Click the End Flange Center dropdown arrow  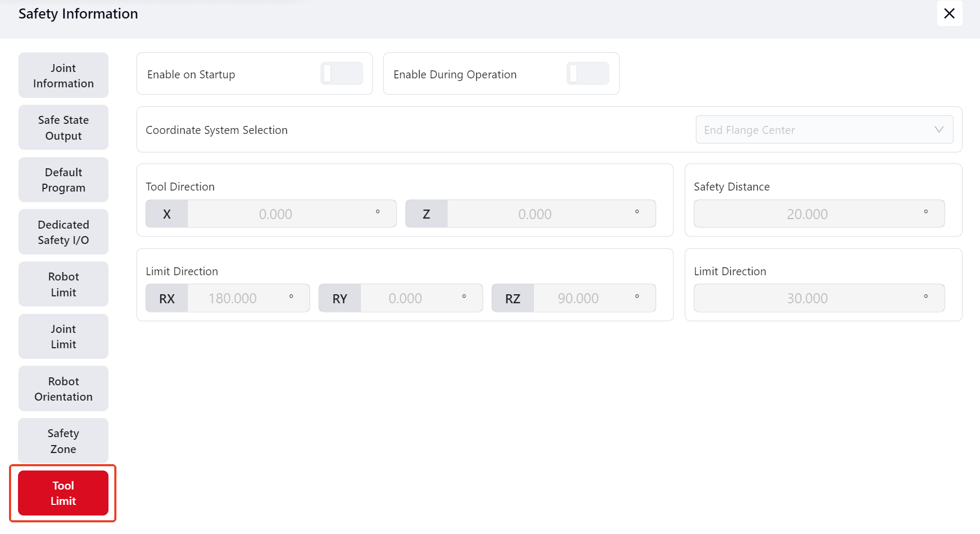coord(939,130)
